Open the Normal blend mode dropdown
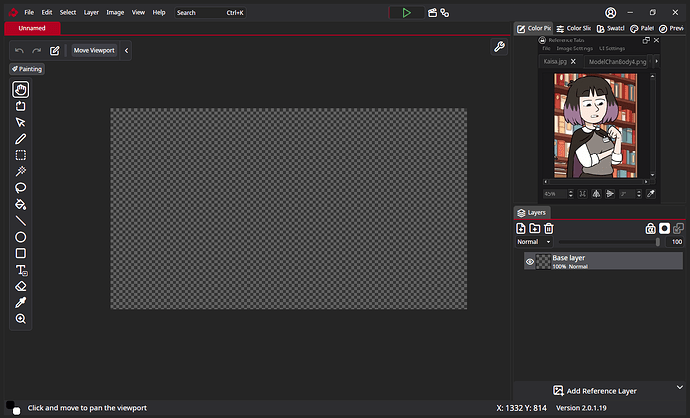 (533, 242)
